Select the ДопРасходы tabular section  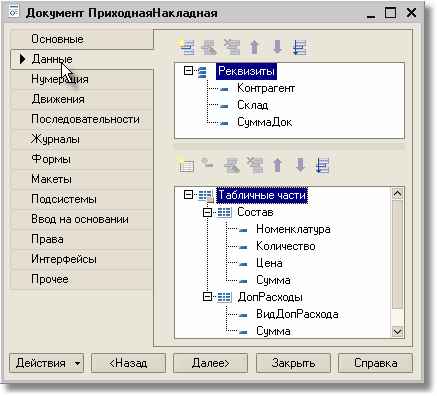click(270, 297)
